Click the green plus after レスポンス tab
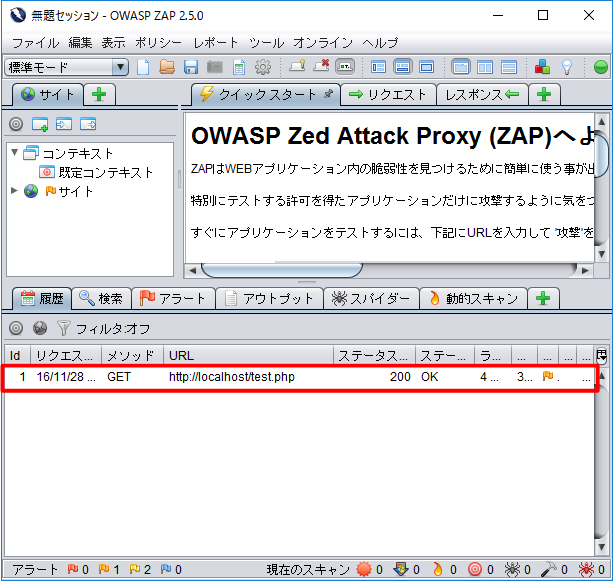Screen dimensions: 613x581 [544, 94]
